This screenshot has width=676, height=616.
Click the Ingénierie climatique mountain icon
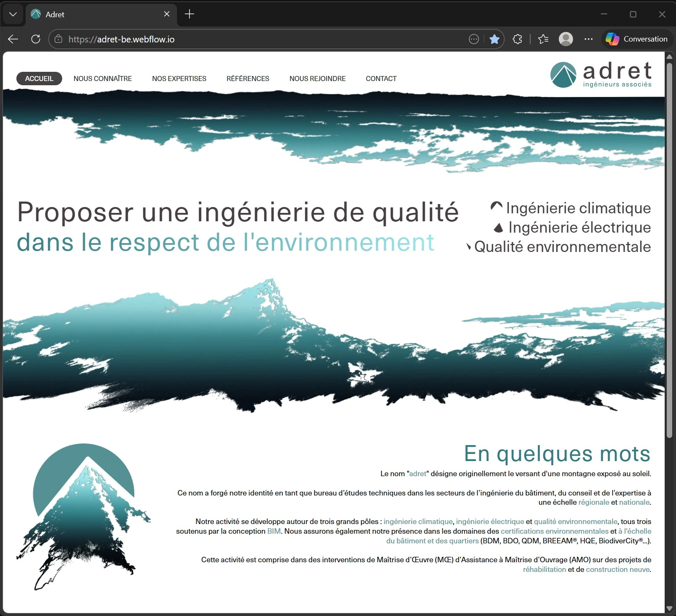(496, 206)
